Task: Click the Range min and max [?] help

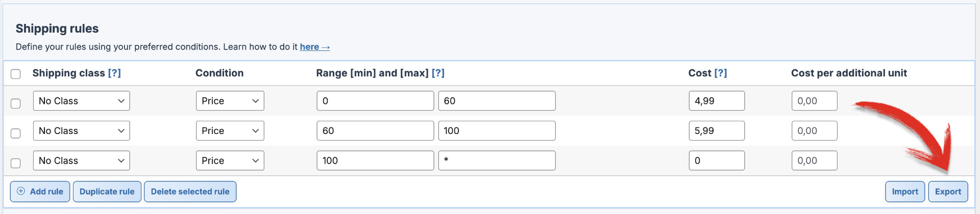Action: point(438,73)
